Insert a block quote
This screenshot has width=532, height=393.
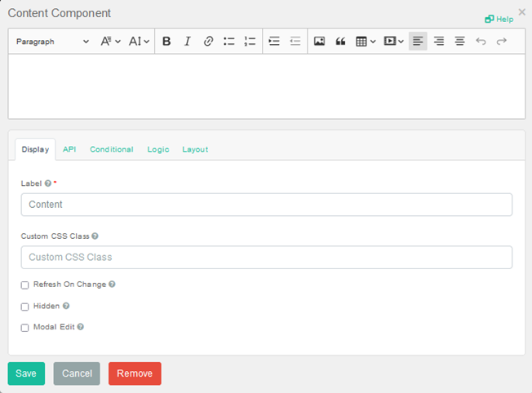click(340, 42)
